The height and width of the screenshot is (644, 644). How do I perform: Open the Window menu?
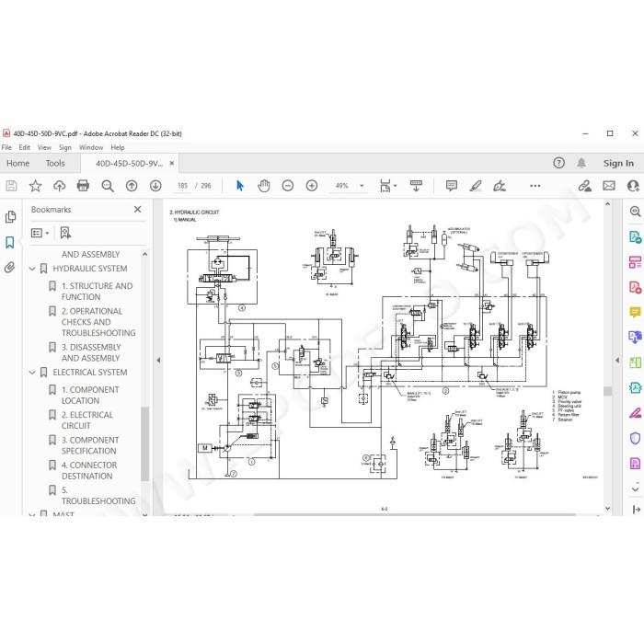point(91,147)
